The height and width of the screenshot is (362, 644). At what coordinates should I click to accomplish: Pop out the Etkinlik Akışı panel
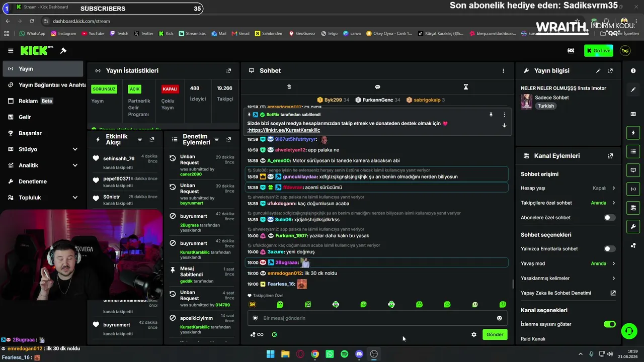tap(152, 140)
